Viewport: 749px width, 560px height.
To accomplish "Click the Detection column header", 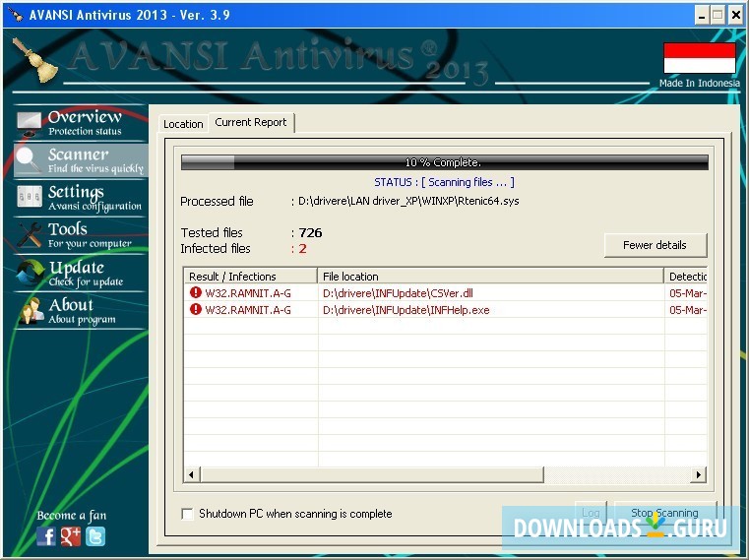I will (x=685, y=277).
